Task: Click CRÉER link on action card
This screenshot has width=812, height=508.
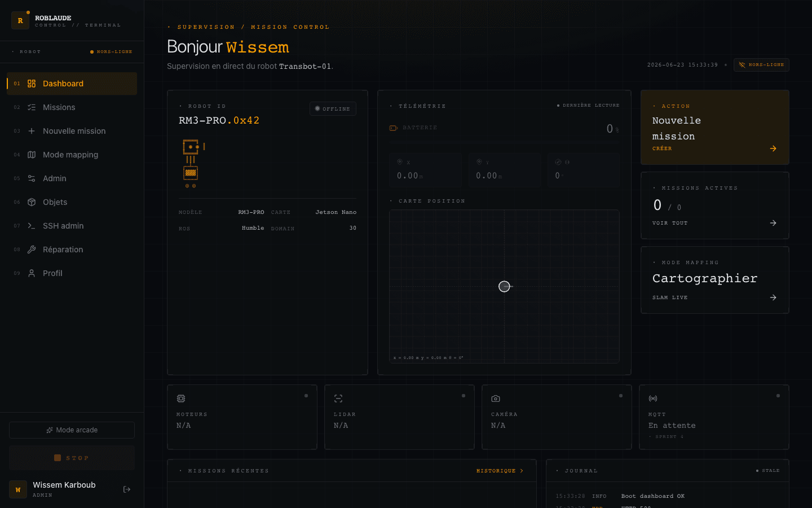Action: (662, 148)
